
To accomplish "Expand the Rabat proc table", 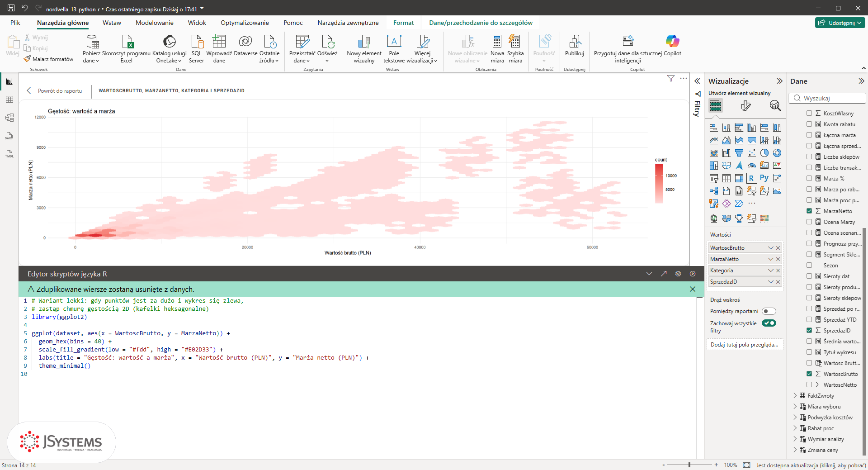I will [x=795, y=428].
